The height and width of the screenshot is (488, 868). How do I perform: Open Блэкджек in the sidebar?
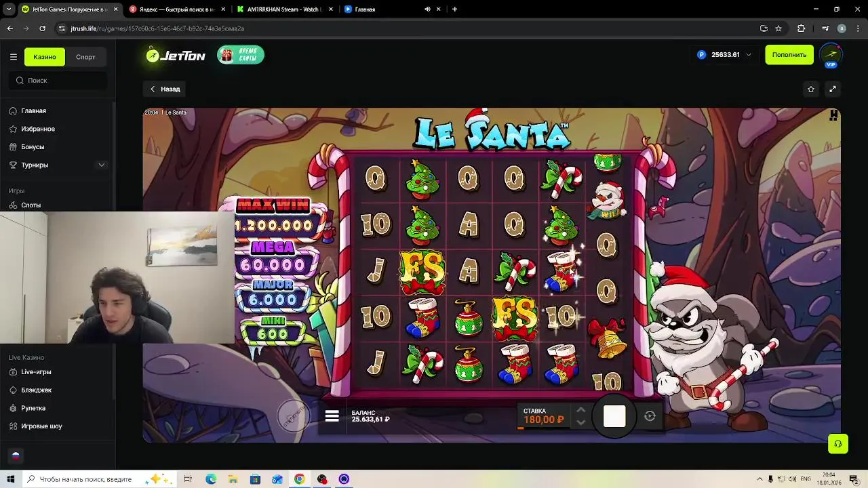[x=36, y=390]
